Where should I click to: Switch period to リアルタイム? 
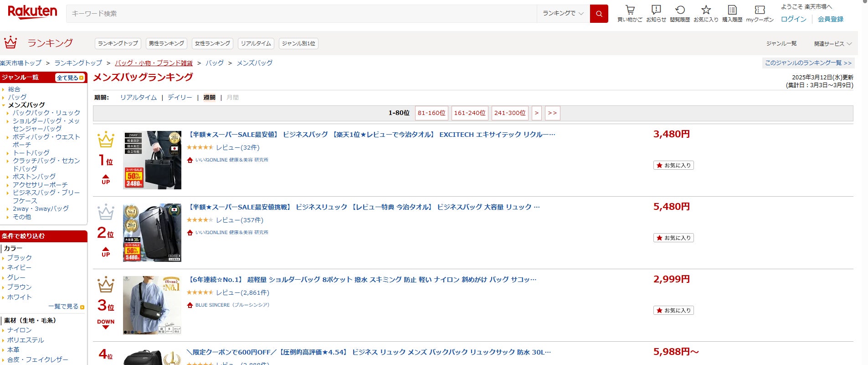138,98
